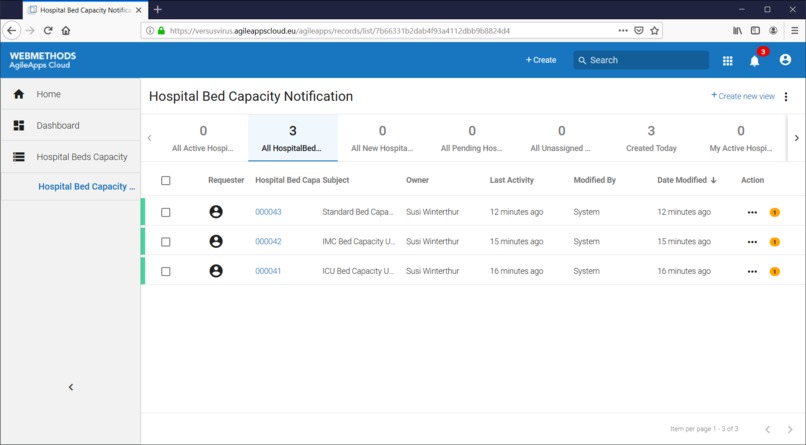Click the browser address bar URL

tap(340, 31)
